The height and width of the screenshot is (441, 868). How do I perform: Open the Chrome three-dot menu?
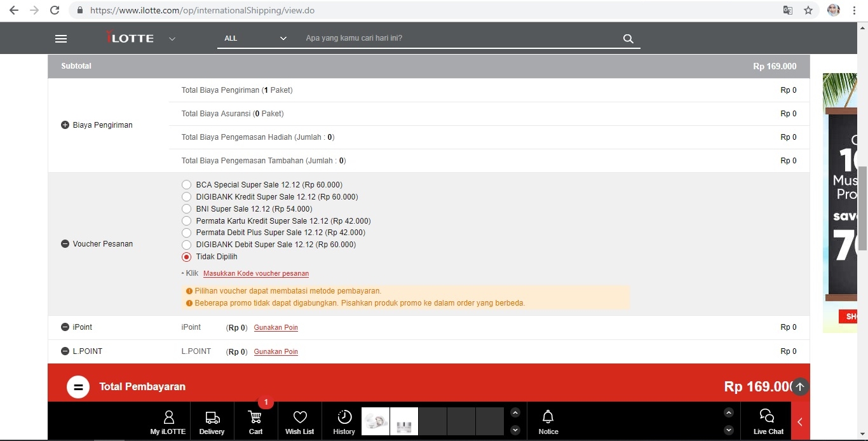click(855, 10)
